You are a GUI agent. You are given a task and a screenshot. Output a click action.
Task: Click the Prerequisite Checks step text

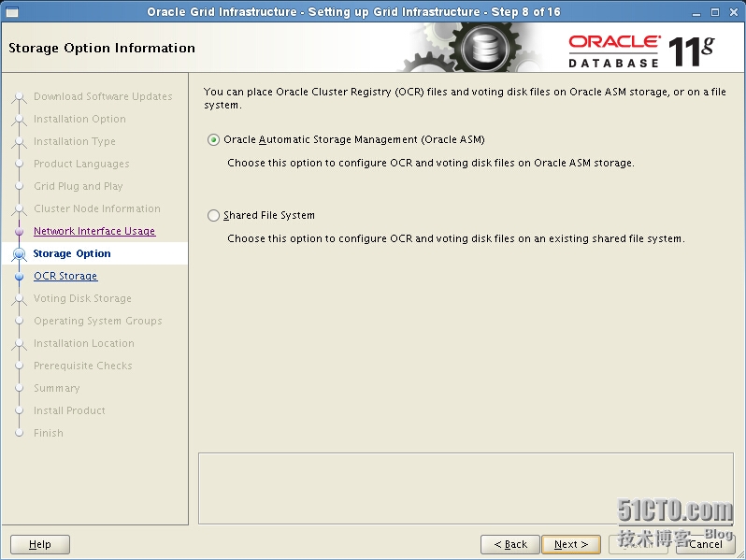coord(83,366)
